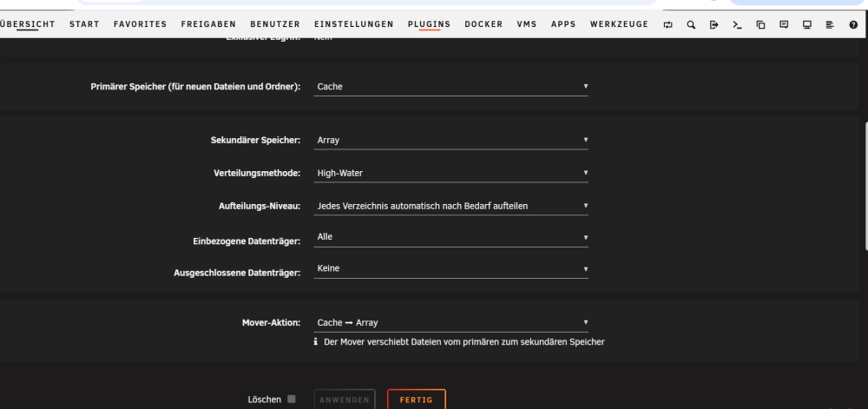Viewport: 868px width, 409px height.
Task: Click the info icon beside the Mover description
Action: tap(316, 342)
